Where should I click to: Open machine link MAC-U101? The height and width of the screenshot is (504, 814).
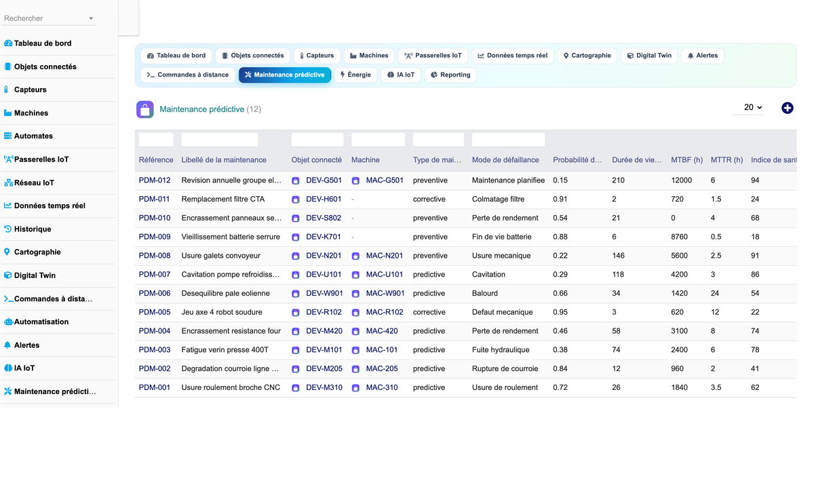[385, 275]
